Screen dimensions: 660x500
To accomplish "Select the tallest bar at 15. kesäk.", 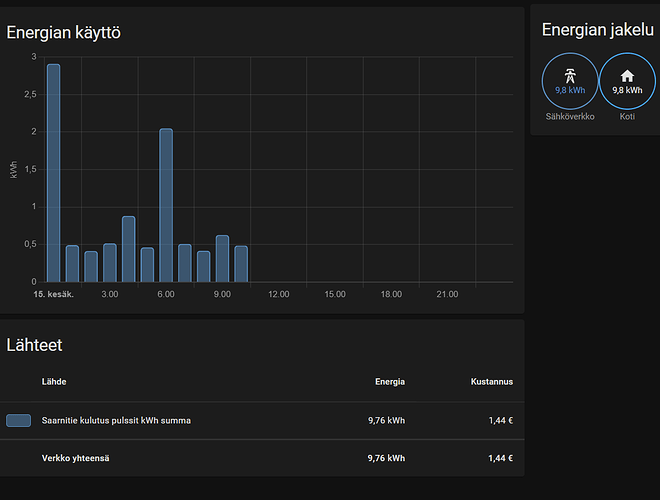I will tap(53, 173).
